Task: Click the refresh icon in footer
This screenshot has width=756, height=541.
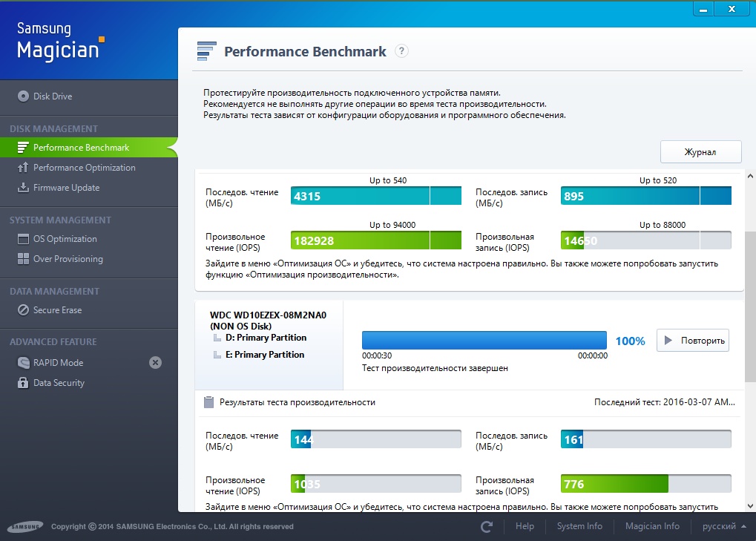Action: pos(487,527)
